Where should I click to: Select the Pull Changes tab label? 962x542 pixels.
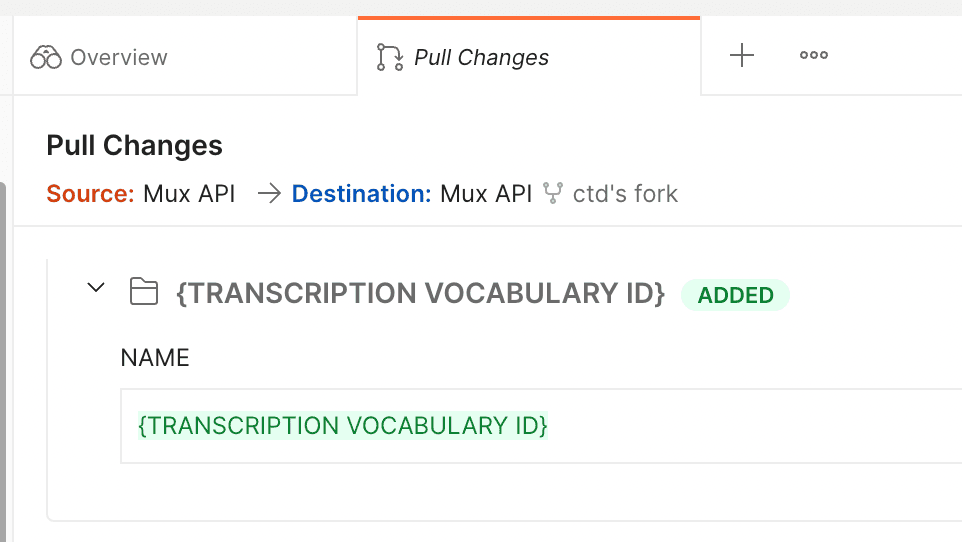pyautogui.click(x=481, y=57)
